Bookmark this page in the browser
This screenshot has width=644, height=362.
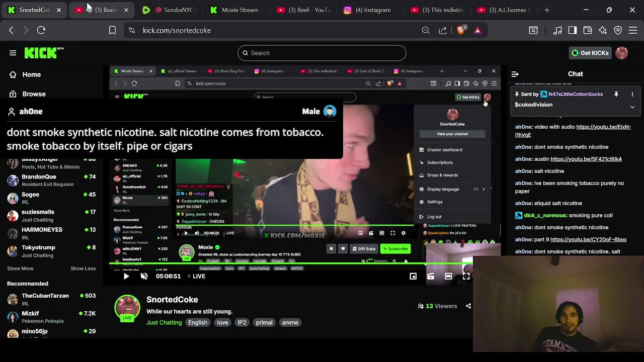pos(112,30)
